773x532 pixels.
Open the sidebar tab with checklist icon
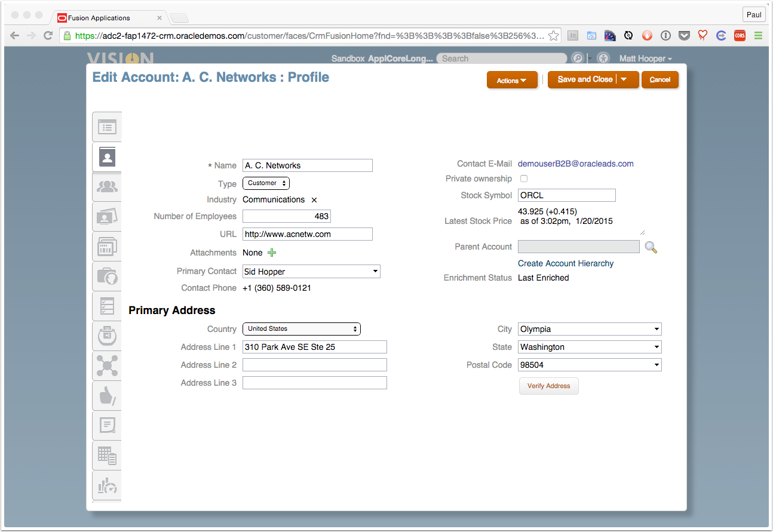coord(107,306)
